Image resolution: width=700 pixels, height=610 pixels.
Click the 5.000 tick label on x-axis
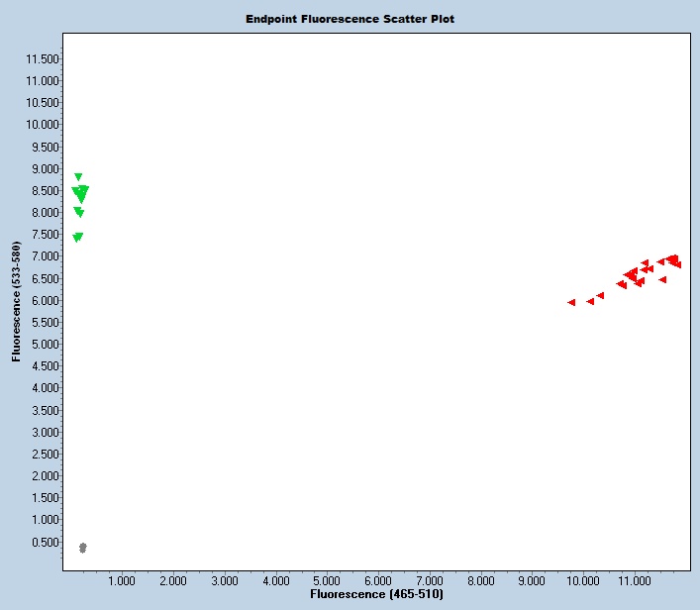pyautogui.click(x=327, y=580)
